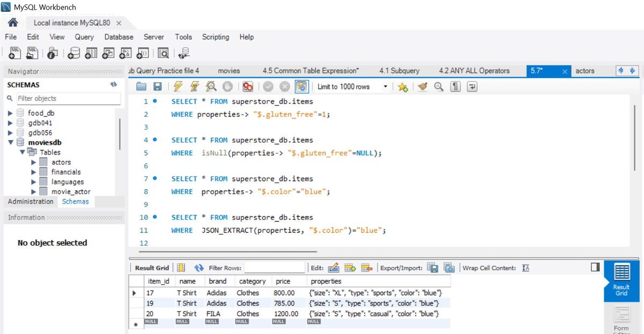This screenshot has height=334, width=644.
Task: Toggle auto-commit mode
Action: (x=302, y=86)
